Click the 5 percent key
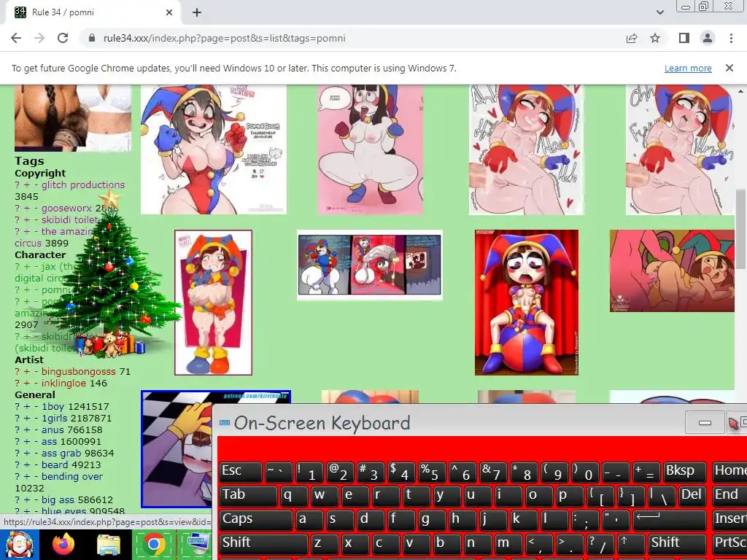 pos(432,472)
